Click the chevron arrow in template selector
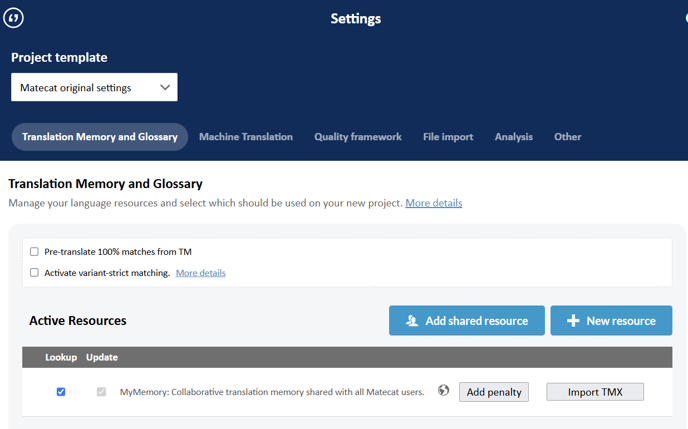This screenshot has height=429, width=688. point(165,88)
